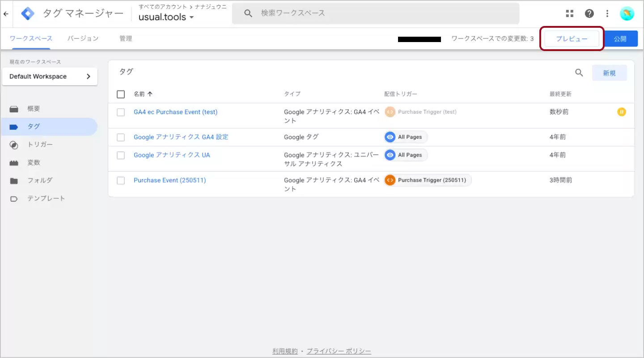
Task: Go back using the left arrow icon
Action: coord(6,14)
